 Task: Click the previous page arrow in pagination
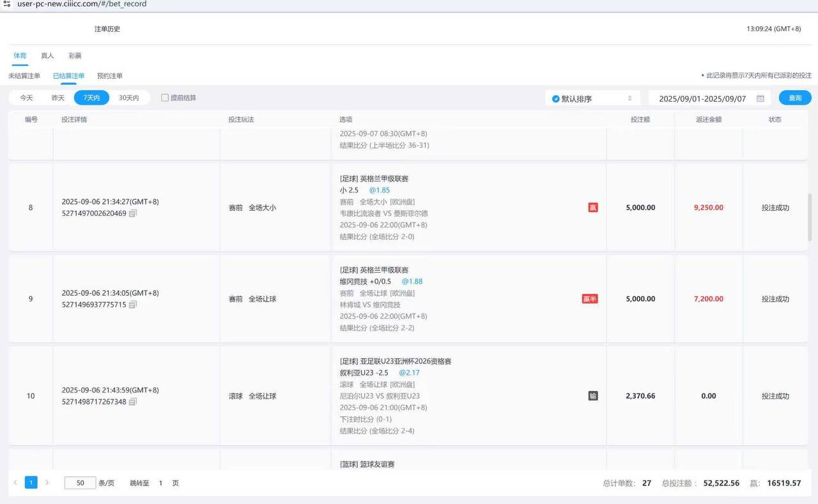(16, 482)
